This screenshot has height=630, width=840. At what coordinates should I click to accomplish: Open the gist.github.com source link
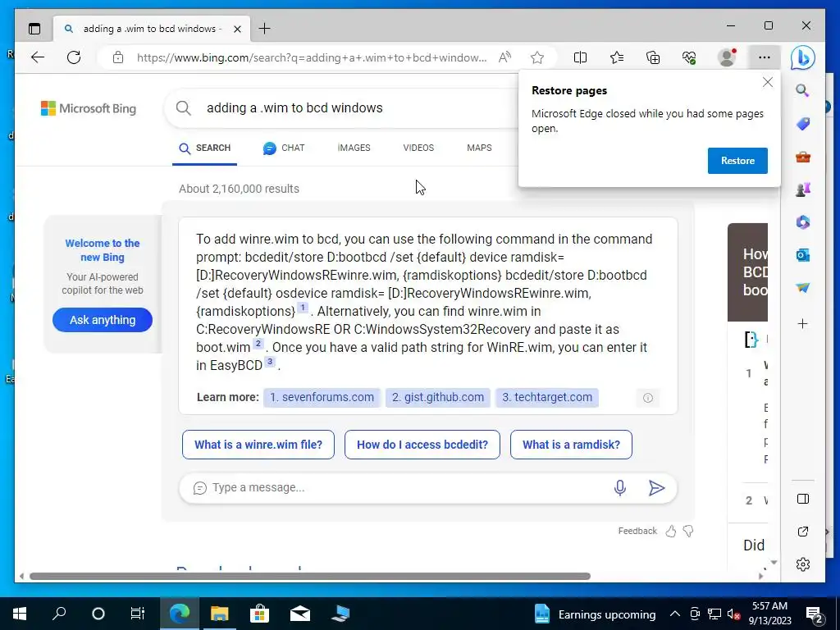coord(438,398)
